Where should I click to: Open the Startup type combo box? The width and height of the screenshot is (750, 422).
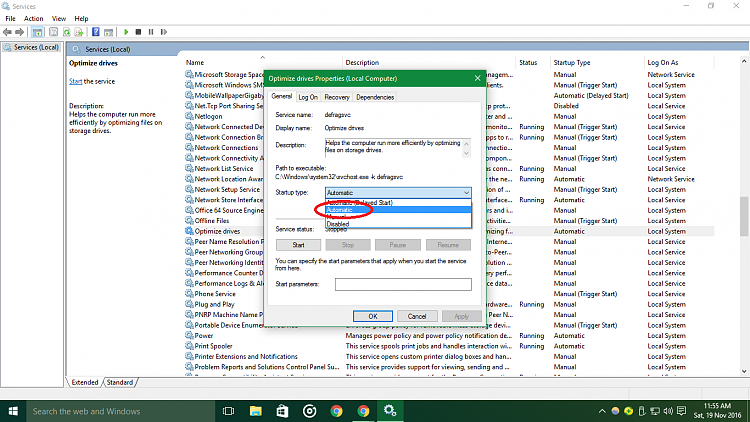click(x=398, y=193)
